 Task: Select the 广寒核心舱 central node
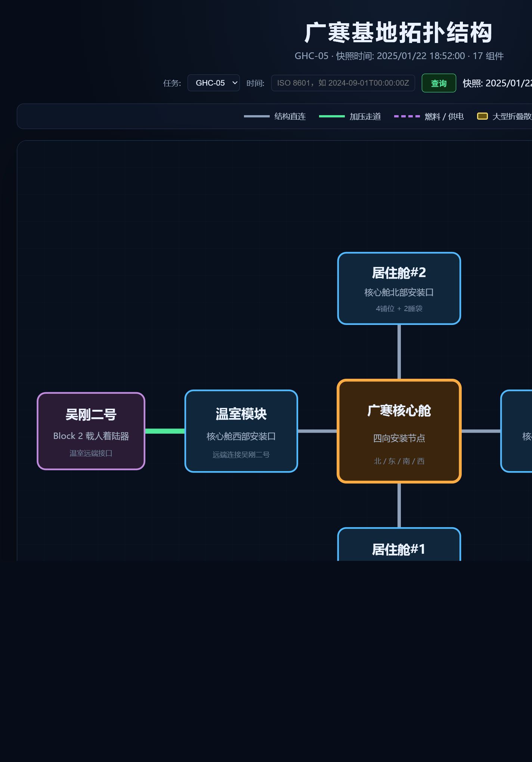pyautogui.click(x=399, y=431)
